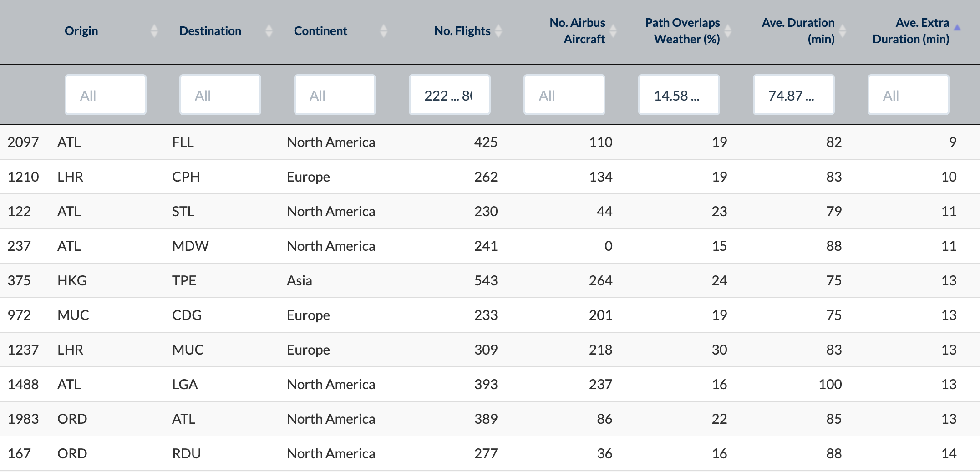Select the HKG to TPE row
The height and width of the screenshot is (472, 980).
pos(490,280)
